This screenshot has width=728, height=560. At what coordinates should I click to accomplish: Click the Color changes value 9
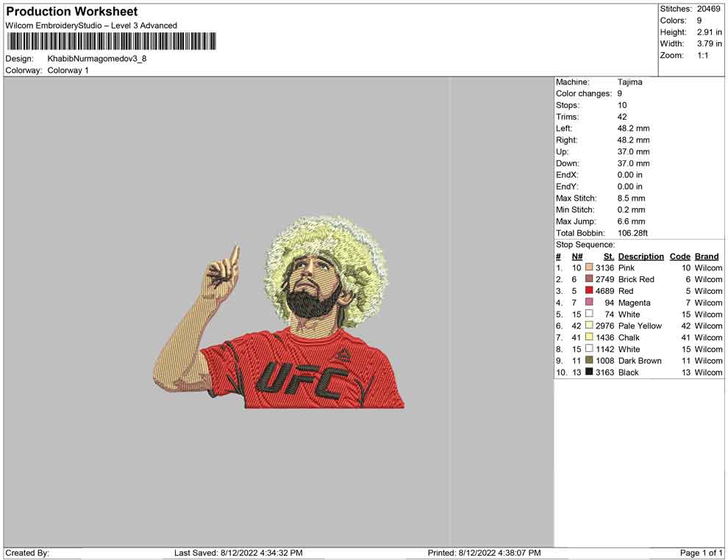620,94
